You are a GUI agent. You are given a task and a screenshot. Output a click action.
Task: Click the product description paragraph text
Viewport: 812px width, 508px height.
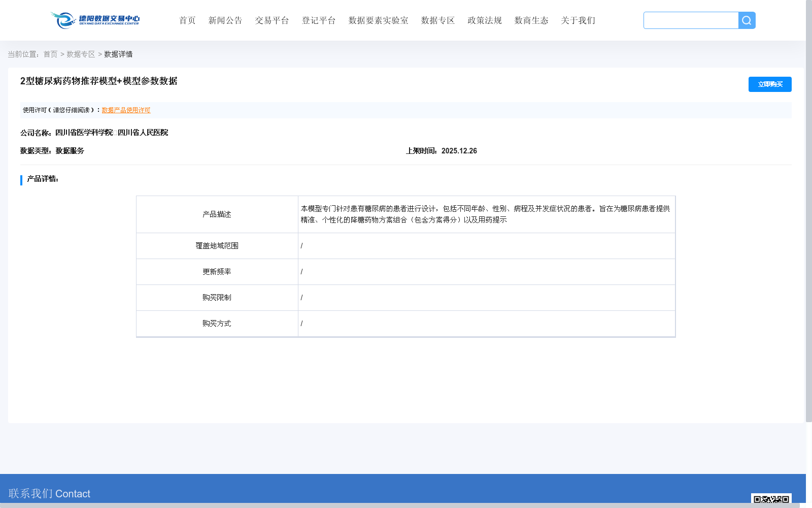(485, 214)
